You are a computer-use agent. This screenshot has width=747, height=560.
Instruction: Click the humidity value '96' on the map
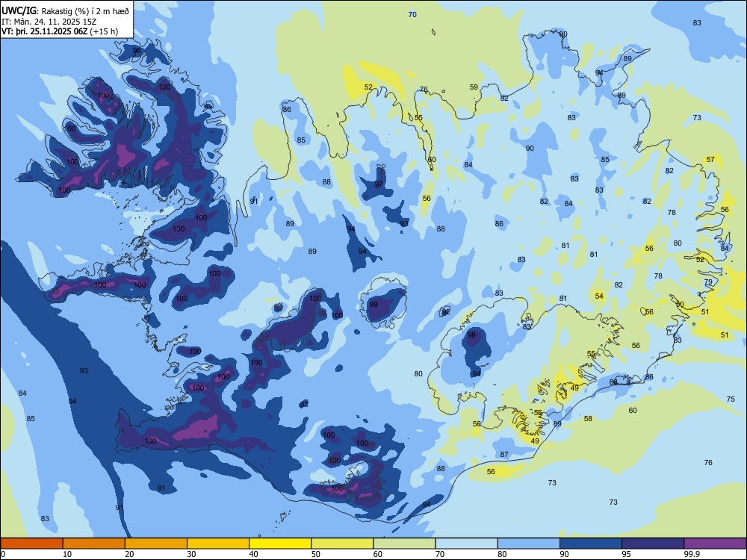pyautogui.click(x=137, y=51)
